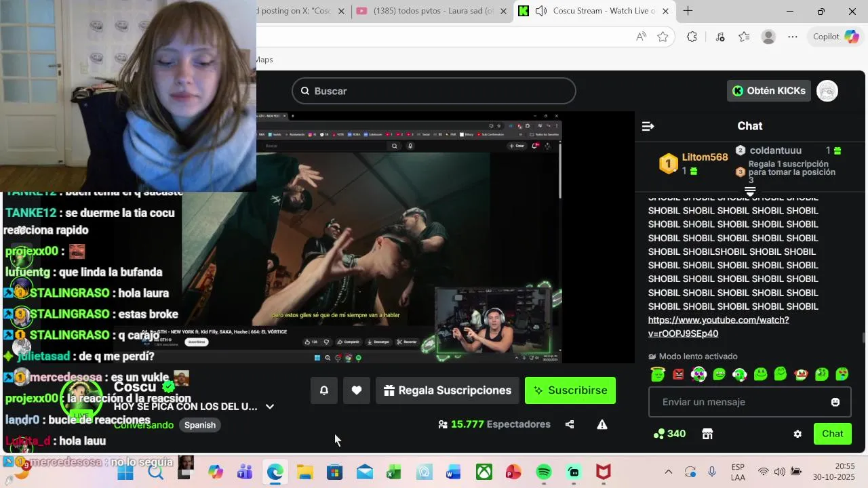Mute the Coscu Stream tab audio
868x488 pixels.
click(541, 11)
